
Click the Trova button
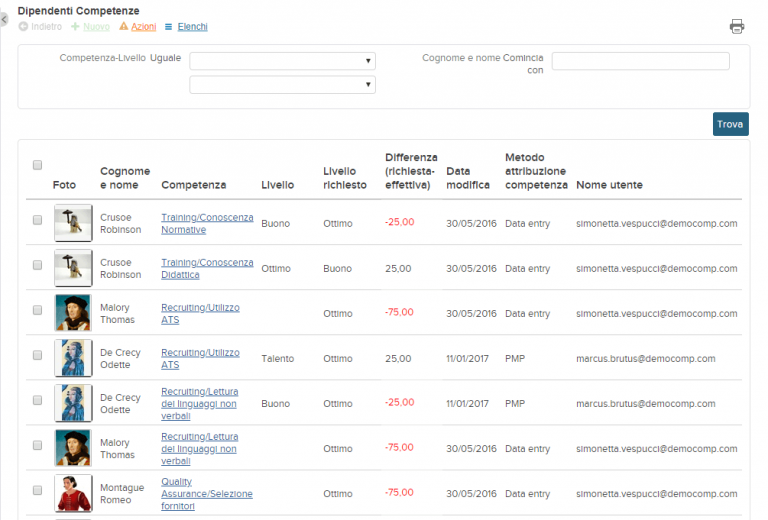click(x=730, y=124)
